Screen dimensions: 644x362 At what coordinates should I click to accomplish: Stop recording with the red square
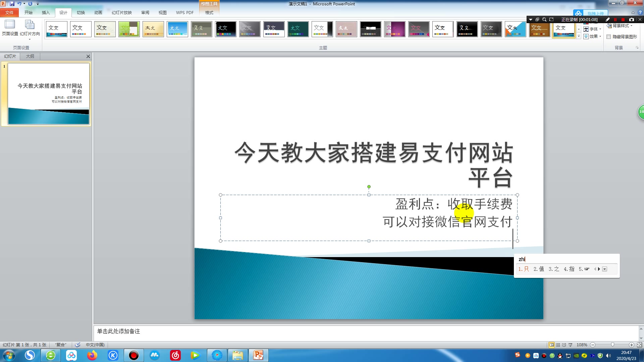click(x=623, y=20)
